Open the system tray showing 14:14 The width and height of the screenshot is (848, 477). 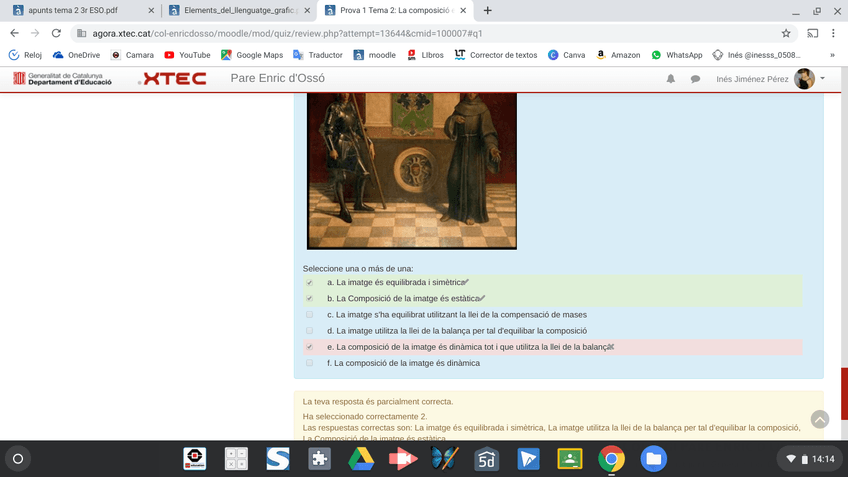pos(810,459)
